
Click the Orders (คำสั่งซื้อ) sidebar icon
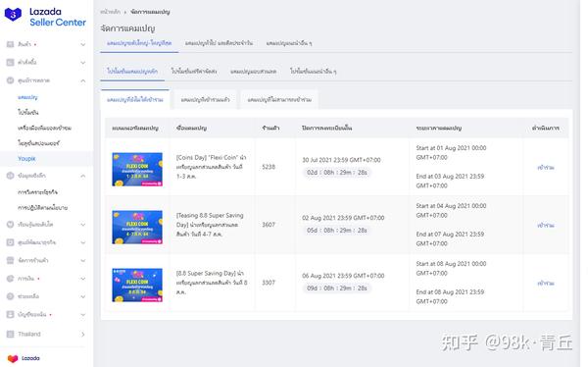pos(10,63)
